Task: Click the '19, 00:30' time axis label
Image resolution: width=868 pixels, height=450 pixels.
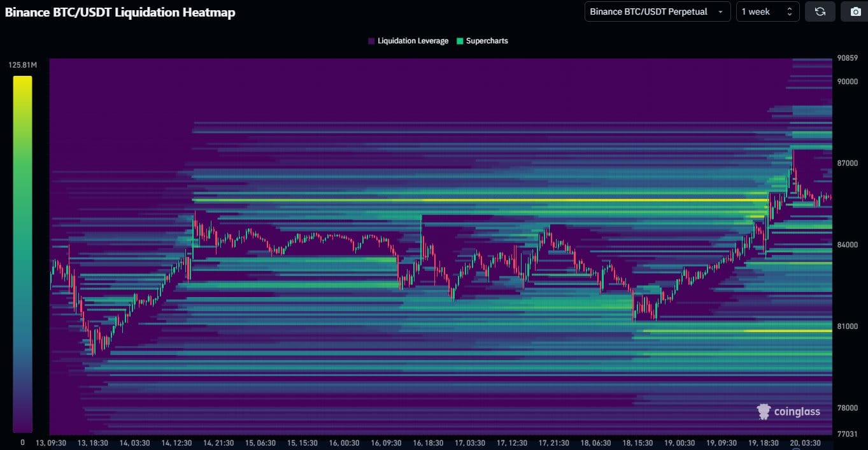Action: tap(680, 442)
